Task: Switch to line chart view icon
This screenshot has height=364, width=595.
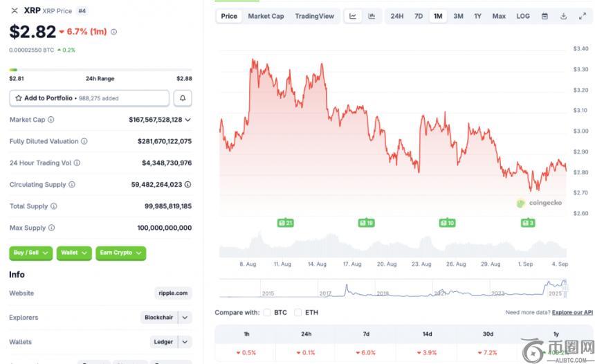Action: click(353, 16)
